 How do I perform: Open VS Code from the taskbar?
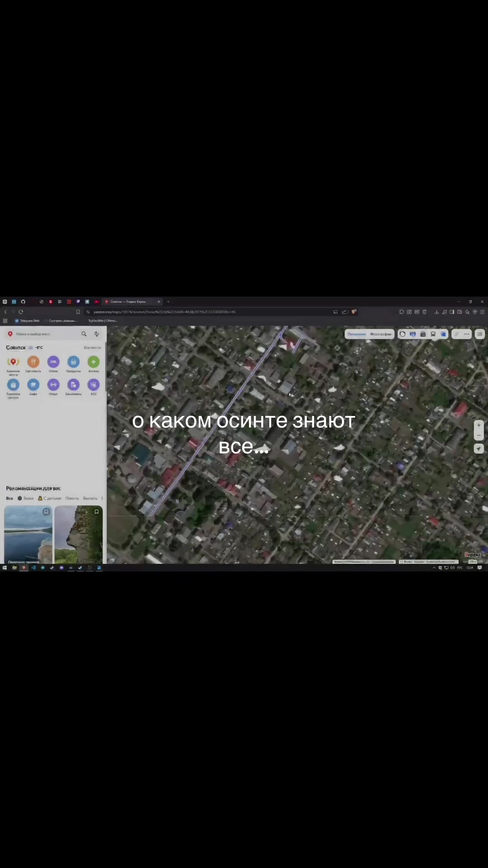pos(33,568)
